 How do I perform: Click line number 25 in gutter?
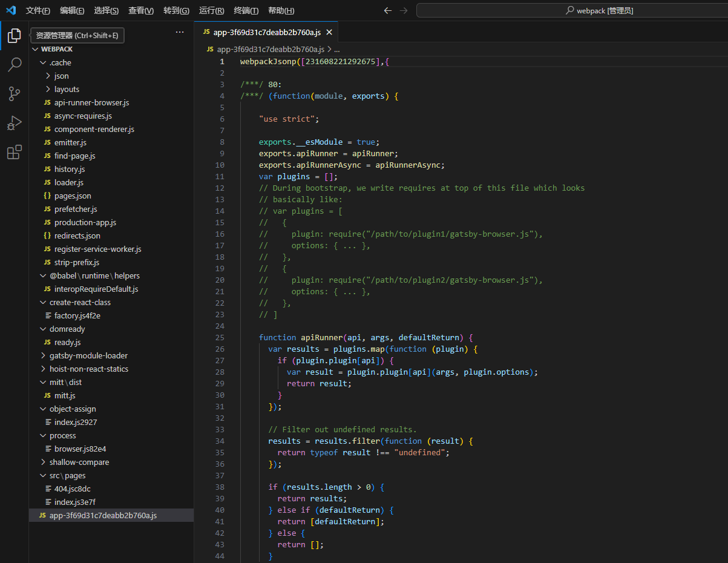(x=220, y=337)
